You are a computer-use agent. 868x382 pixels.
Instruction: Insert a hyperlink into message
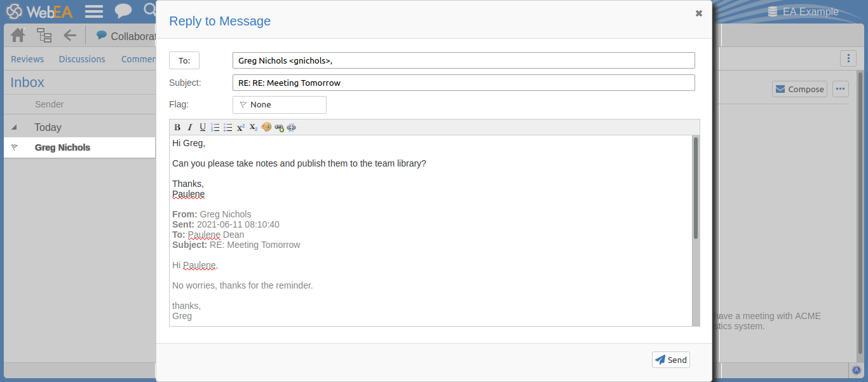pyautogui.click(x=279, y=127)
